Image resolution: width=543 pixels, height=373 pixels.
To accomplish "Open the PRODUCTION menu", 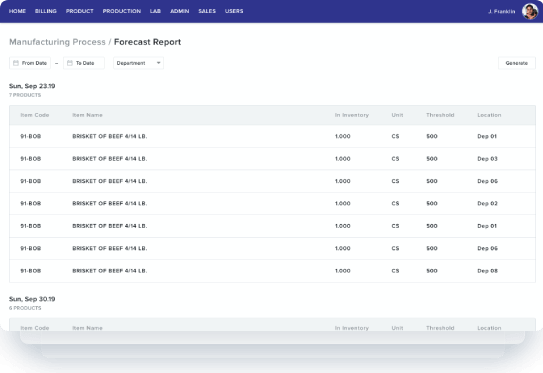I will tap(122, 11).
